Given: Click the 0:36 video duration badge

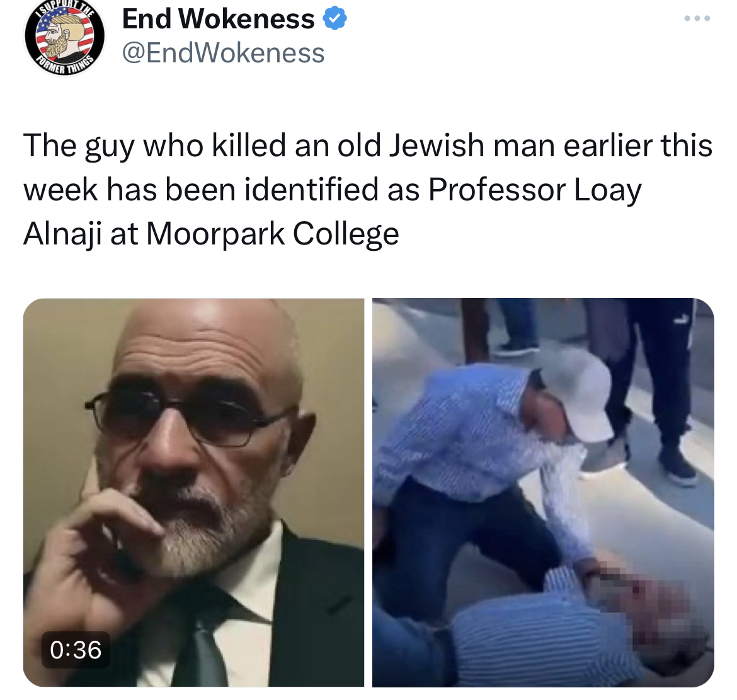Looking at the screenshot, I should click(x=76, y=650).
